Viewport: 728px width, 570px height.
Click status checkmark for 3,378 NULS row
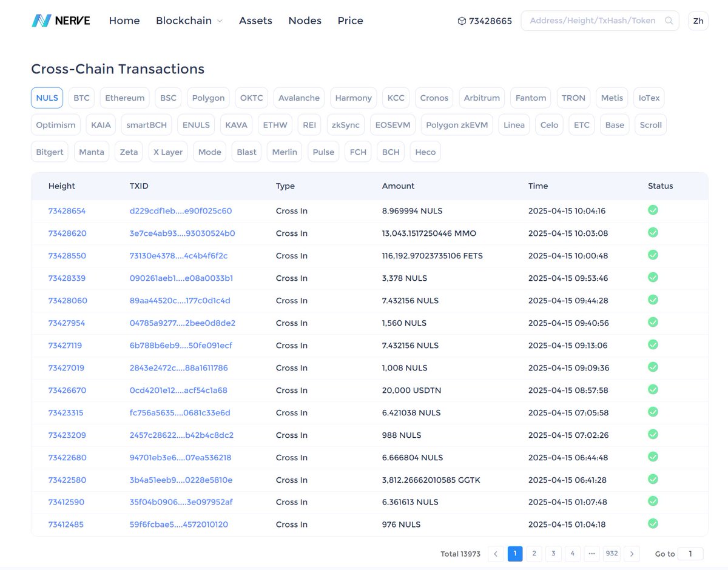pyautogui.click(x=653, y=278)
